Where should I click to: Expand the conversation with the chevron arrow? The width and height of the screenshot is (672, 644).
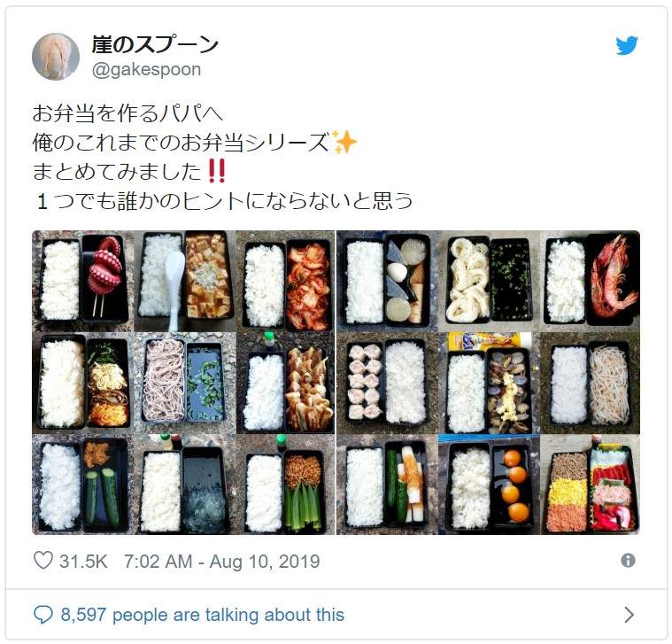[629, 615]
